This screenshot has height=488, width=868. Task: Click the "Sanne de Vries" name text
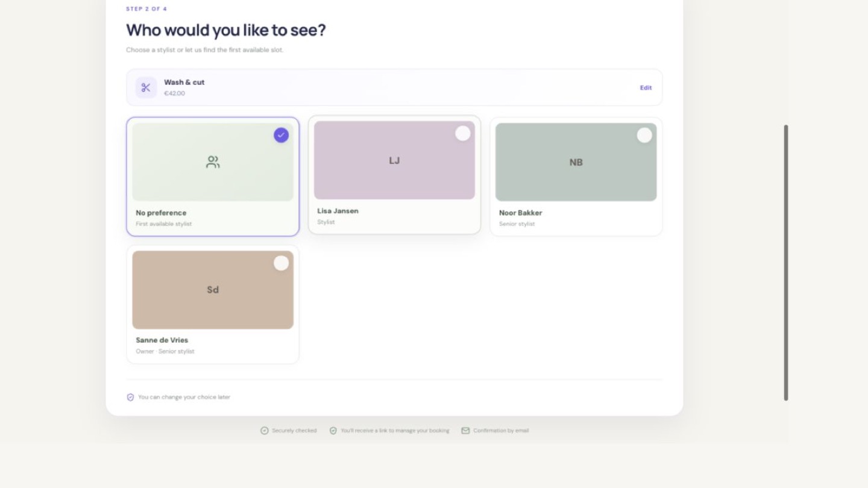[x=162, y=340]
